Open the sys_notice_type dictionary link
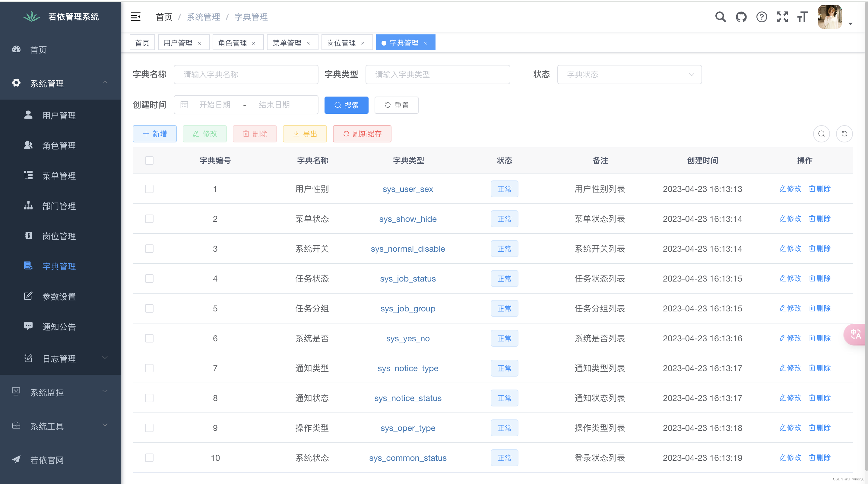This screenshot has height=484, width=868. pos(408,368)
